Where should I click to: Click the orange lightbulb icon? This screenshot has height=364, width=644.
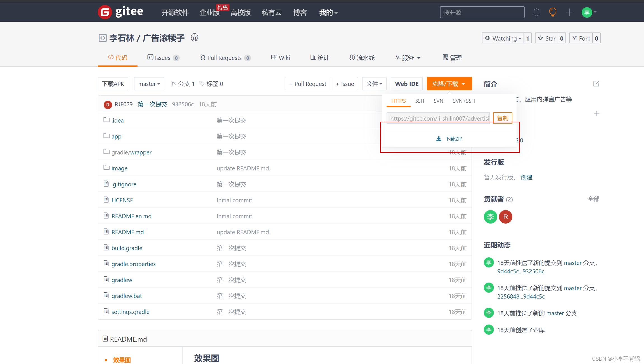[x=553, y=12]
